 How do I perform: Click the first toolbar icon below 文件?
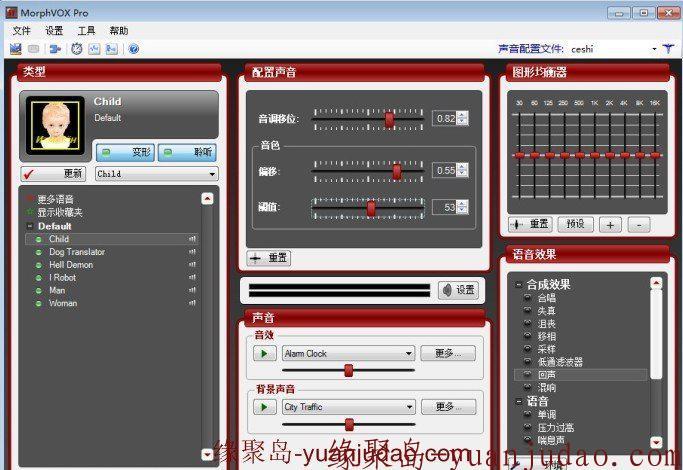[16, 49]
